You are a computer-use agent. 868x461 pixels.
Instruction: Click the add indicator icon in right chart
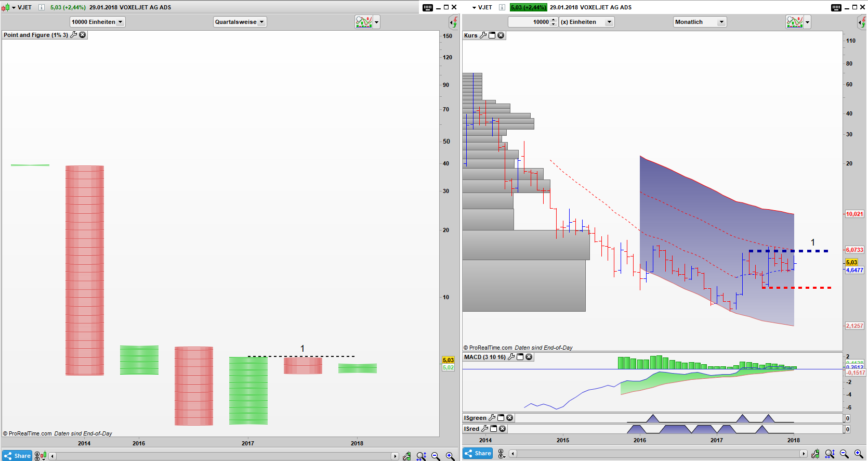click(x=794, y=22)
